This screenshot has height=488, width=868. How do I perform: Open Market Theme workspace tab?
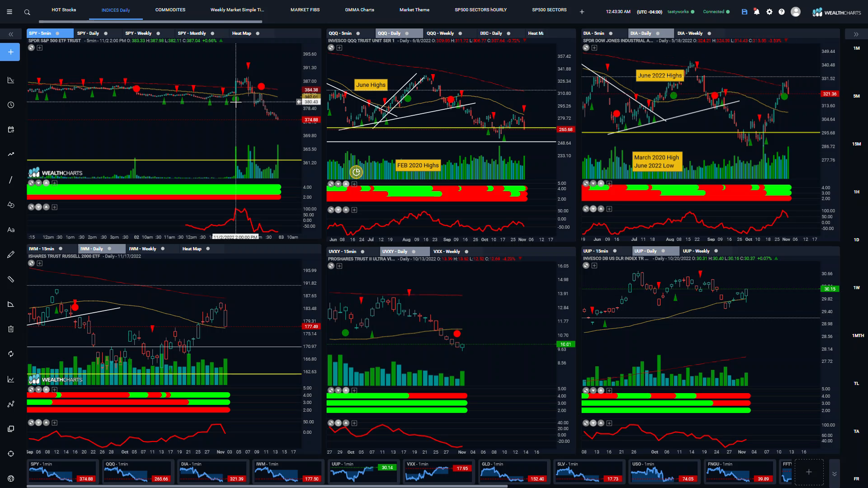pos(415,10)
